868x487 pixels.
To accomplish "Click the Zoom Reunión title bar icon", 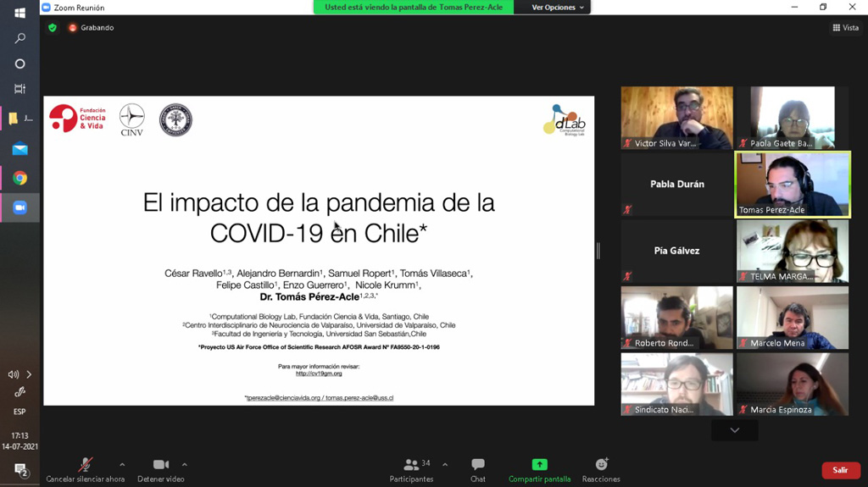I will pyautogui.click(x=46, y=7).
